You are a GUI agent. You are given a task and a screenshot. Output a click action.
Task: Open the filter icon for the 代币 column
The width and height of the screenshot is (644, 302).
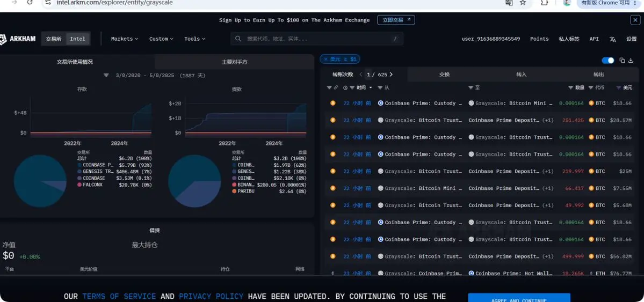[591, 88]
